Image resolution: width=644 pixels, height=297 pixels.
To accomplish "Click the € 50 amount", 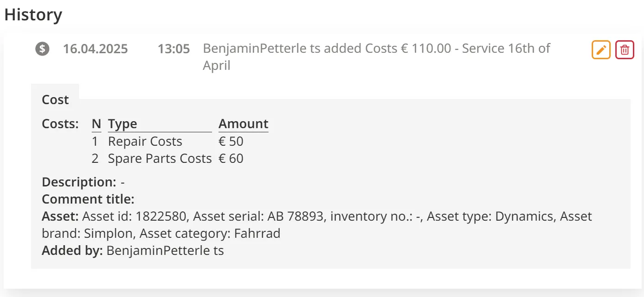I will click(x=231, y=141).
